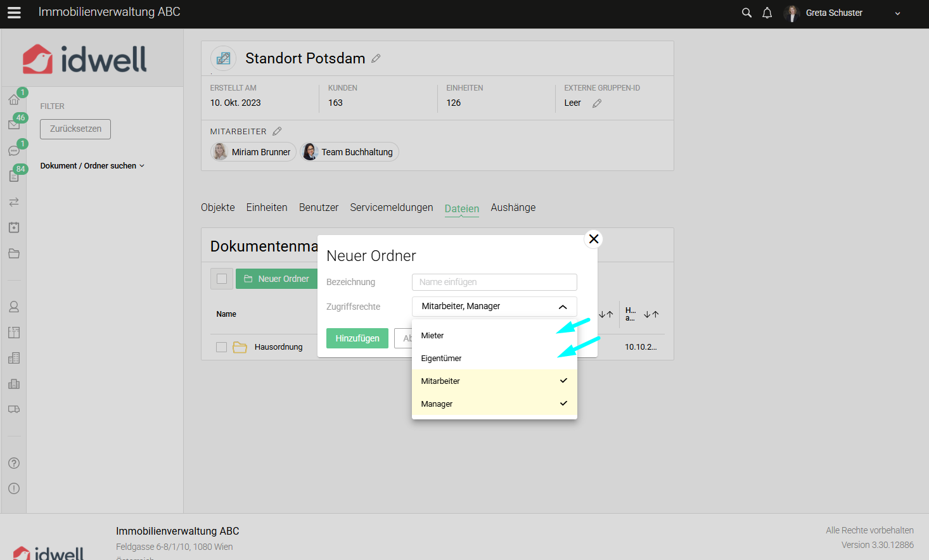The width and height of the screenshot is (929, 560).
Task: Switch to the Servicemeldungen tab
Action: click(391, 208)
